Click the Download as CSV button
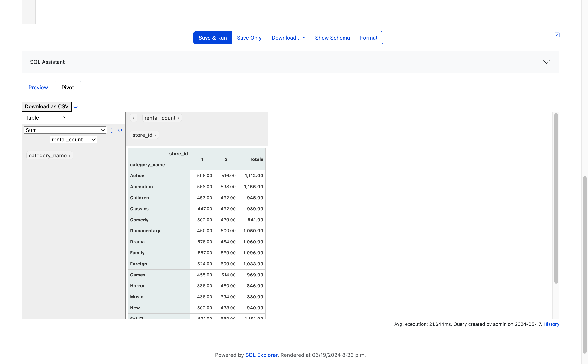Viewport: 588px width, 364px height. click(47, 106)
